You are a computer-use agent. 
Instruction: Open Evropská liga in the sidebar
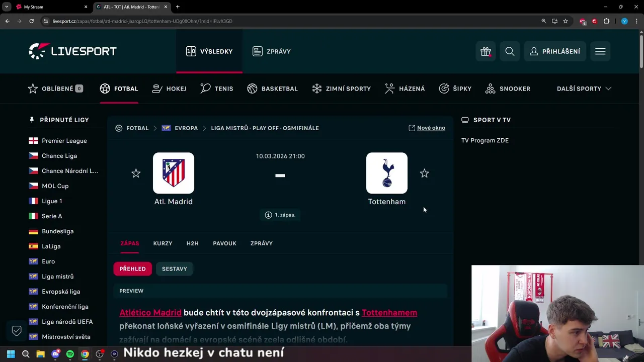pyautogui.click(x=61, y=292)
